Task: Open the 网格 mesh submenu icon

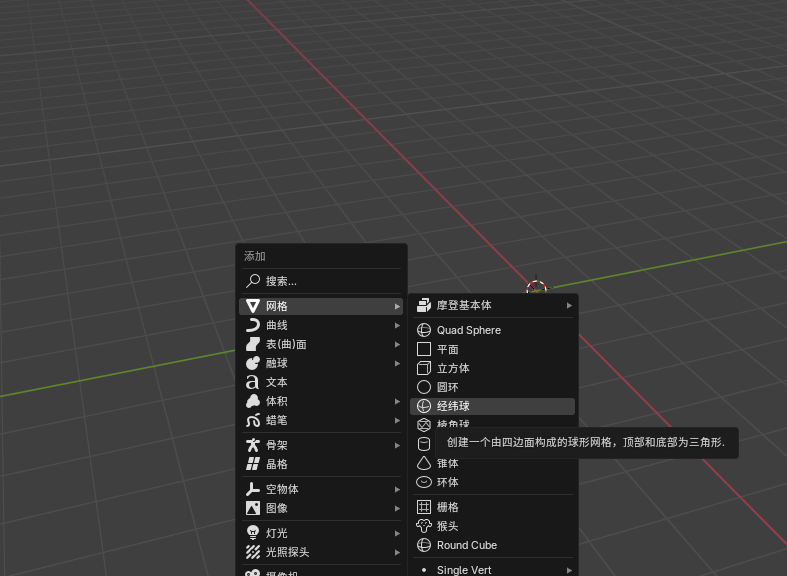Action: pyautogui.click(x=253, y=306)
